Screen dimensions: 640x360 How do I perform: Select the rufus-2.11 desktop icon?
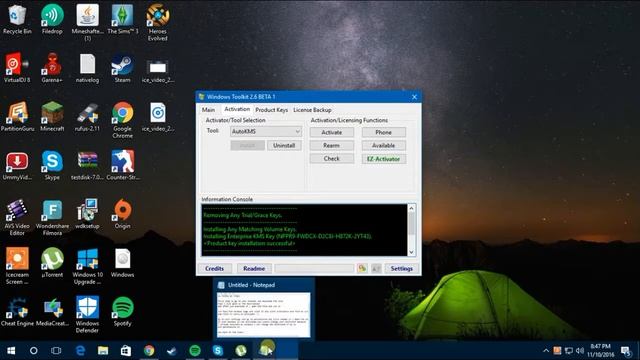87,117
